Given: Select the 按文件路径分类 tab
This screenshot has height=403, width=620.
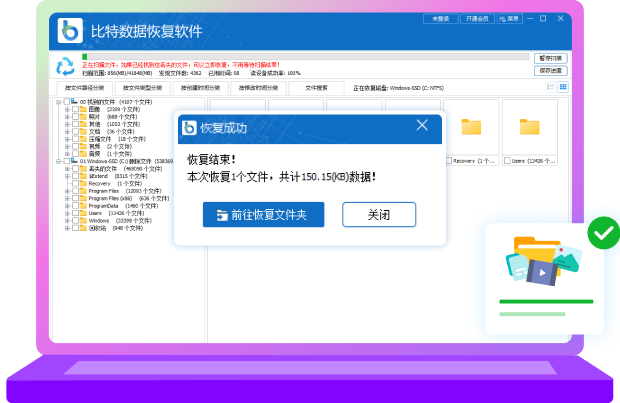Looking at the screenshot, I should 85,88.
